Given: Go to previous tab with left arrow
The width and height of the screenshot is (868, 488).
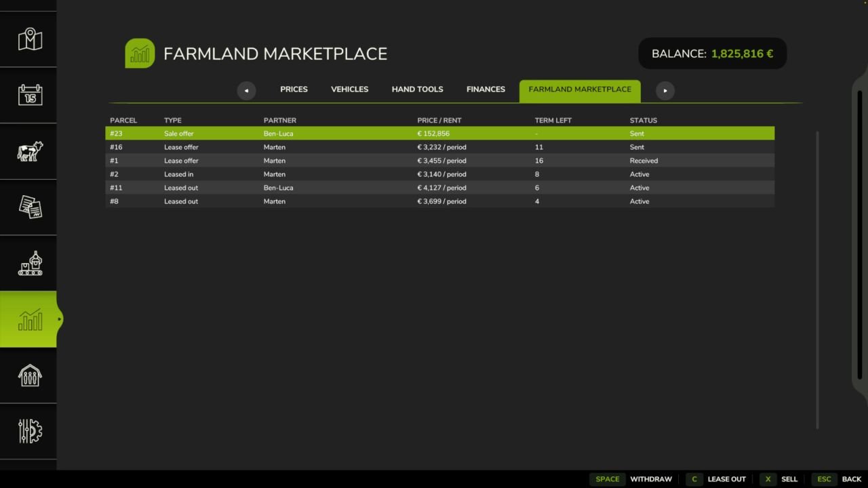Looking at the screenshot, I should click(x=246, y=91).
